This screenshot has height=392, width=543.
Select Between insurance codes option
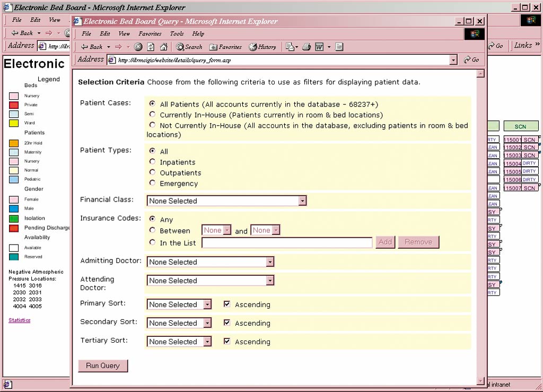[152, 230]
